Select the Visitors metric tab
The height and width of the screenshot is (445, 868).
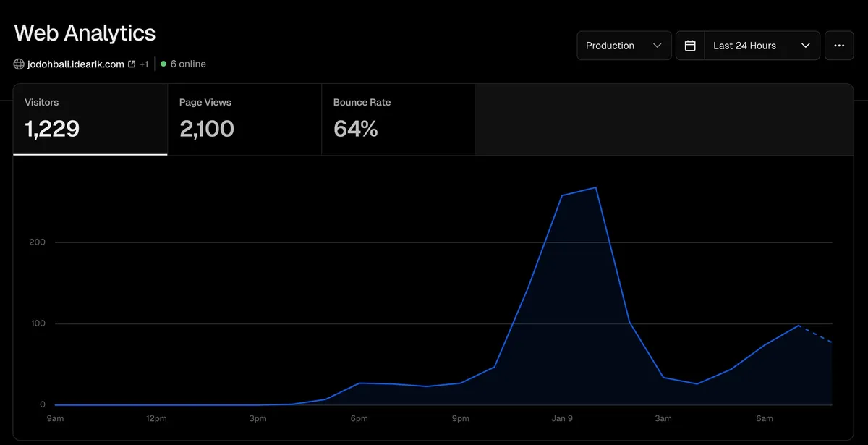tap(90, 119)
